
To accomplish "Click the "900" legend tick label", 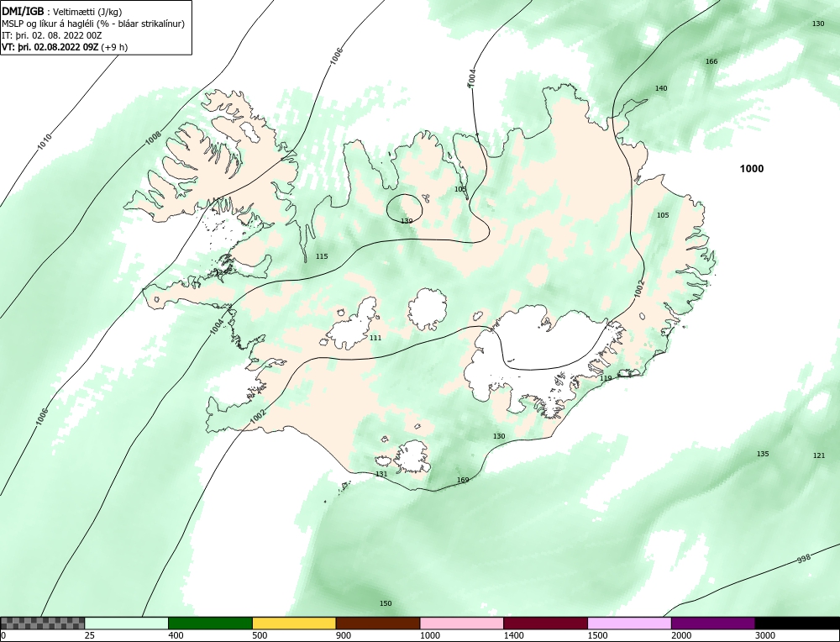I will (344, 635).
